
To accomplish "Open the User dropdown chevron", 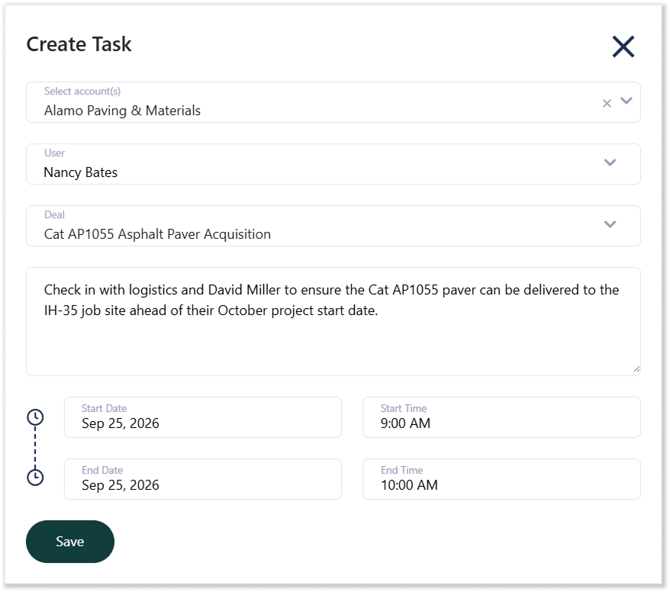I will pyautogui.click(x=610, y=162).
